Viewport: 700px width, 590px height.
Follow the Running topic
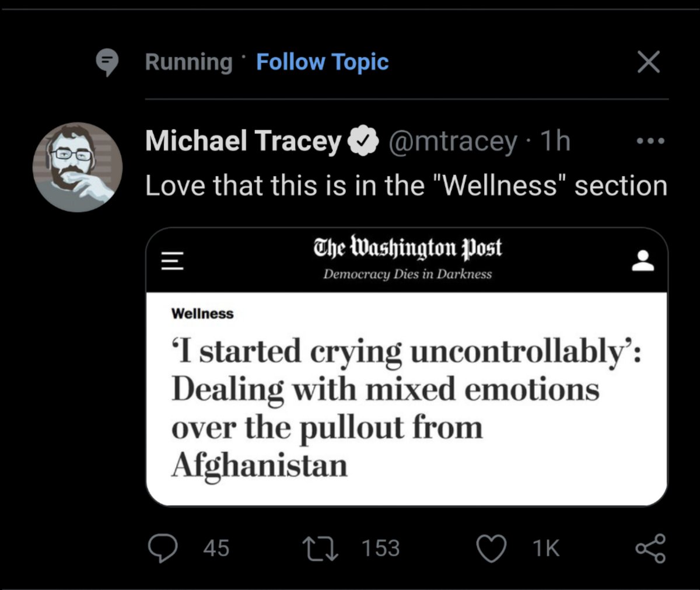pos(322,62)
